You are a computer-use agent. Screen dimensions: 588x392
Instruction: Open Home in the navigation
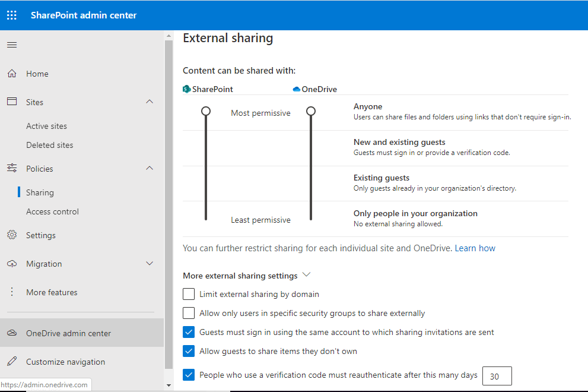[x=37, y=74]
